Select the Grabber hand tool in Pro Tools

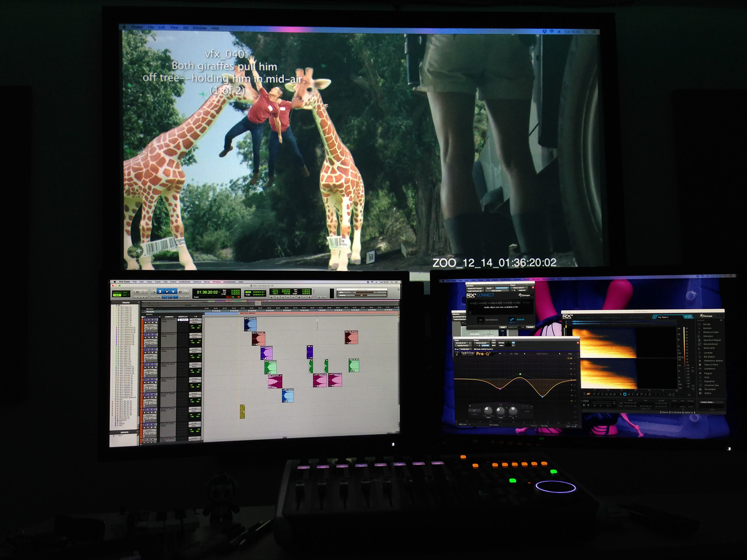pos(173,291)
